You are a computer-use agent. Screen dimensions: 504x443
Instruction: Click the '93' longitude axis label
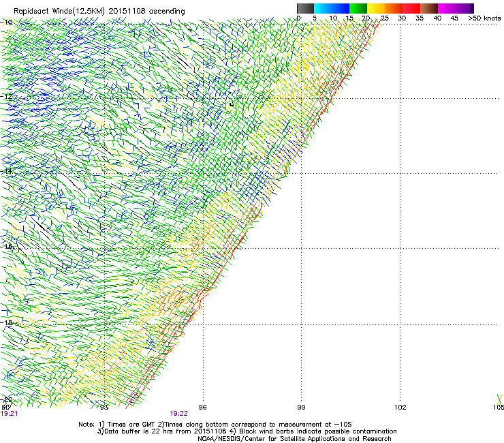point(104,408)
